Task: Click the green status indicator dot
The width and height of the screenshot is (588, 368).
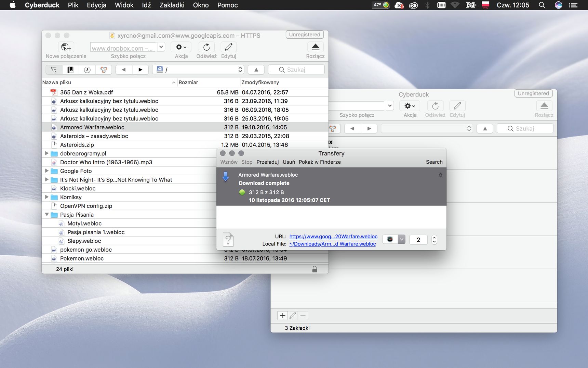Action: coord(242,192)
